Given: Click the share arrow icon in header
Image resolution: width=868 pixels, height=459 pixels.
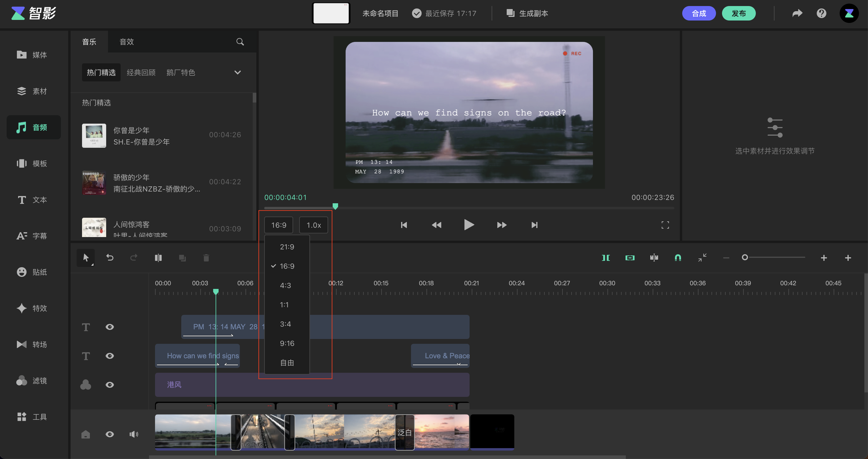Looking at the screenshot, I should pyautogui.click(x=797, y=13).
